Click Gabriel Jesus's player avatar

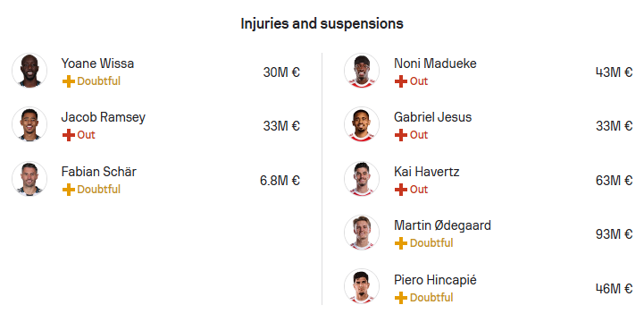point(362,124)
